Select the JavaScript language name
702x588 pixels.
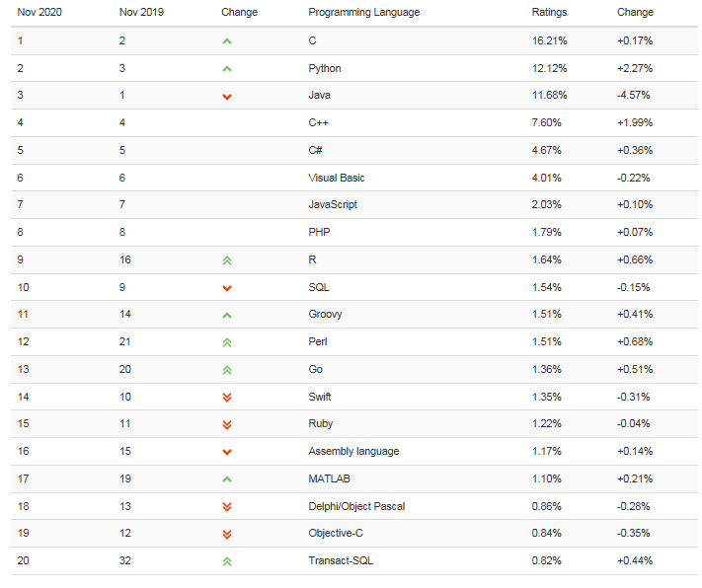[333, 205]
